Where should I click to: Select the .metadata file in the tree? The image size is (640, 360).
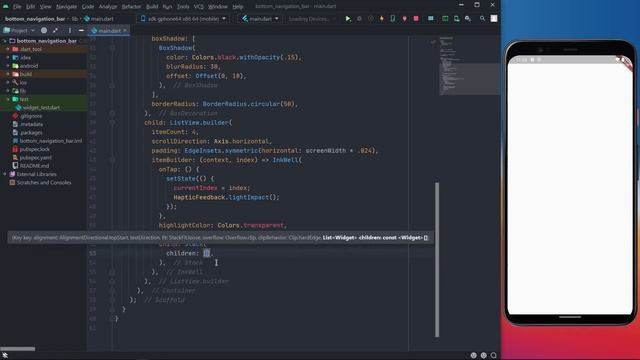pyautogui.click(x=31, y=124)
